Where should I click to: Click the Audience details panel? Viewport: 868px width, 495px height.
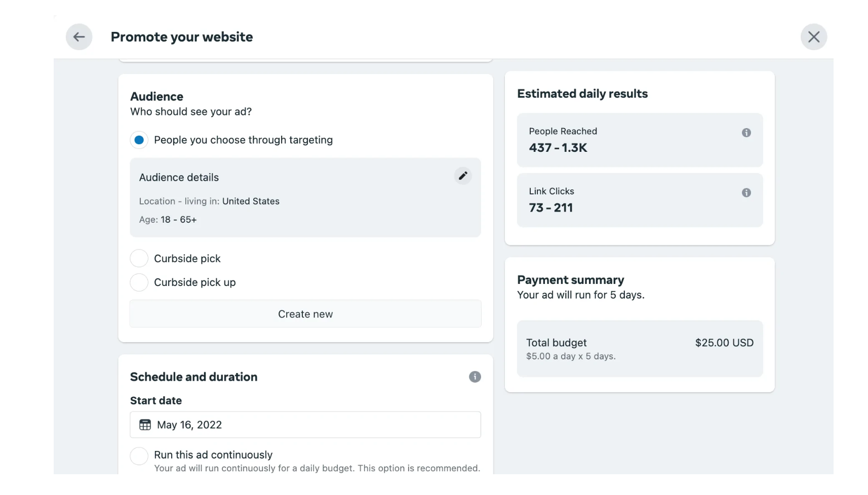click(x=305, y=197)
